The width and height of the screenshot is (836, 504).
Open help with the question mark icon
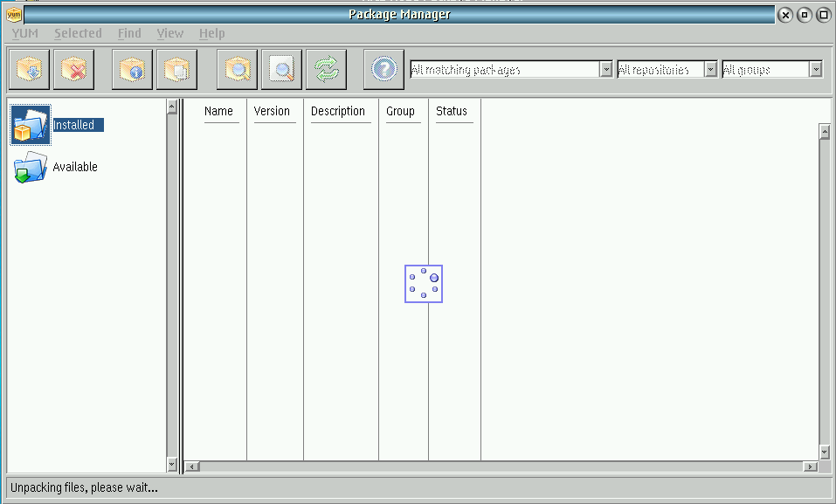[383, 69]
